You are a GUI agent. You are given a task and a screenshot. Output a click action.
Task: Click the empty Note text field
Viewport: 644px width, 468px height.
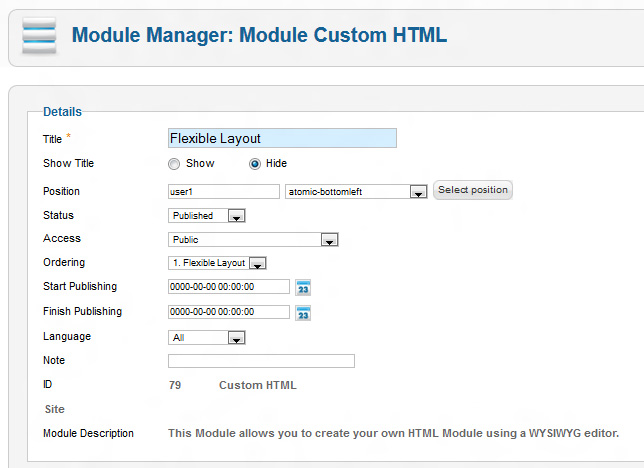[x=261, y=361]
